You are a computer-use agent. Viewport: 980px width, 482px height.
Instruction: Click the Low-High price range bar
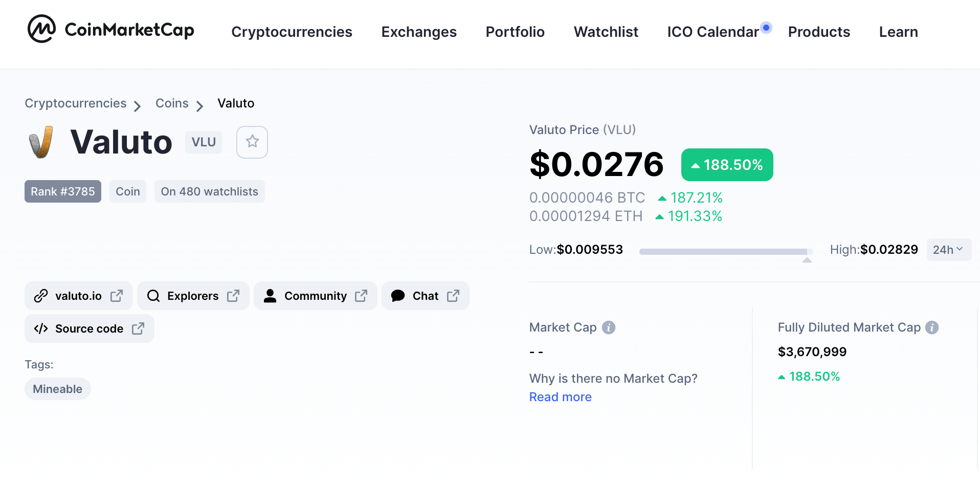tap(726, 252)
